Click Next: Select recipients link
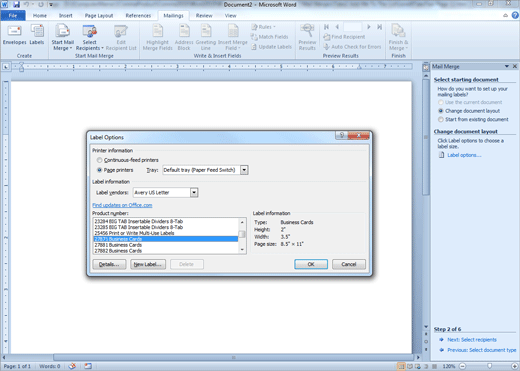 point(472,340)
